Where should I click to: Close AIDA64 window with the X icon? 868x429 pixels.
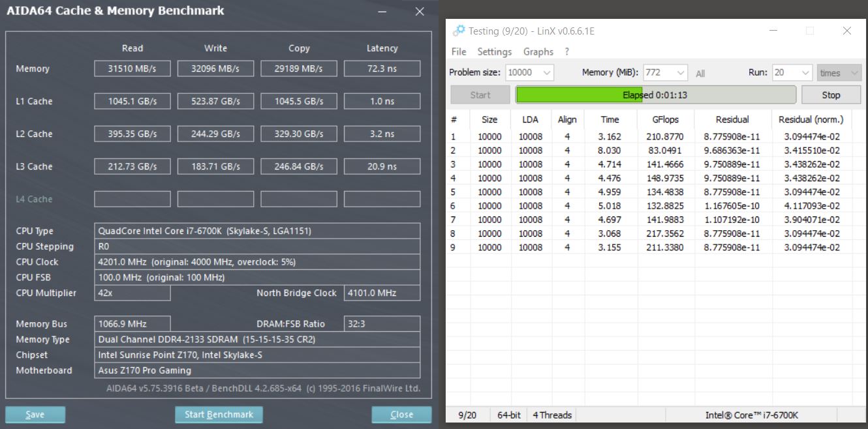click(x=420, y=12)
